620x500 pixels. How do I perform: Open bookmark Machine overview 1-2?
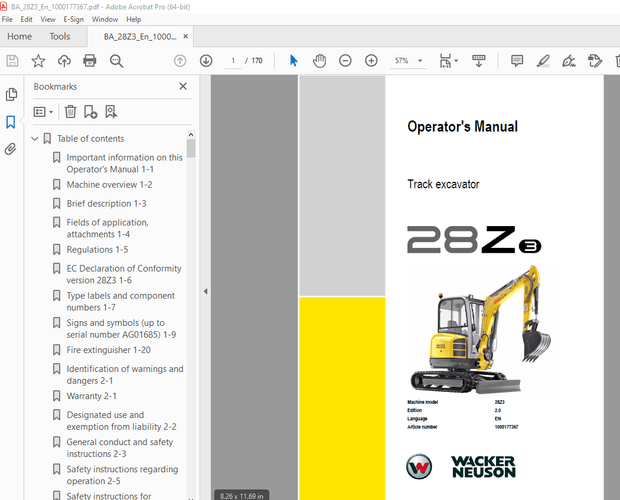click(109, 185)
